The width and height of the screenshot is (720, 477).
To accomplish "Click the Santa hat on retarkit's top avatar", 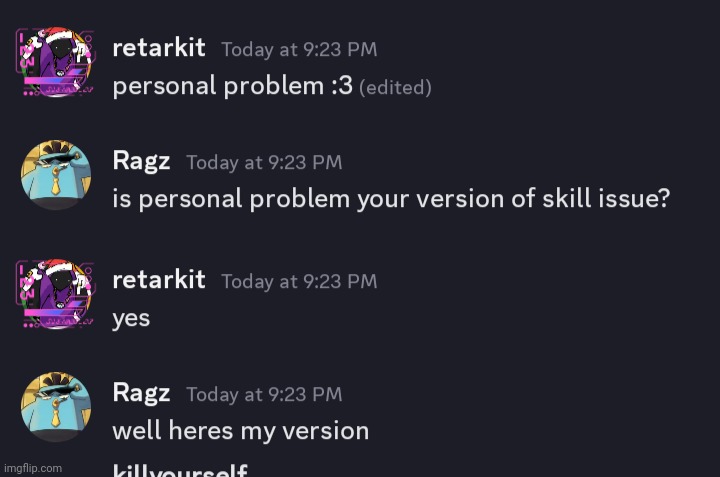I will click(56, 35).
